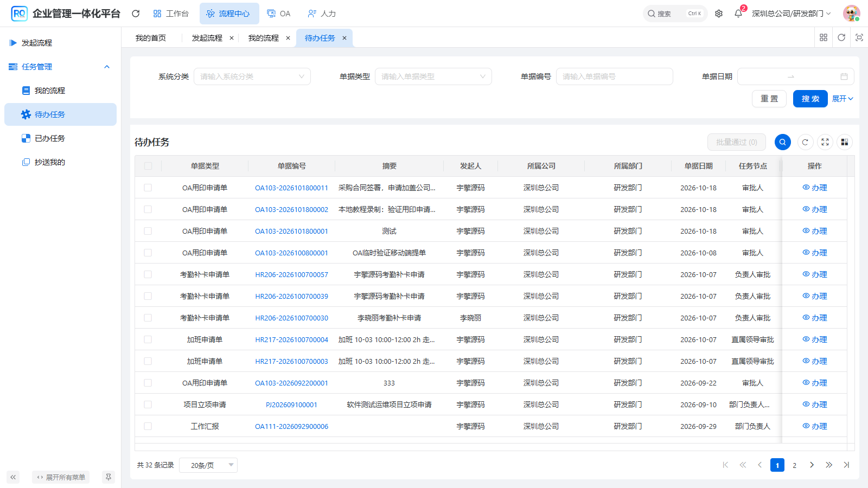Close the 发起流程 tab
Image resolution: width=868 pixels, height=488 pixels.
(x=232, y=38)
